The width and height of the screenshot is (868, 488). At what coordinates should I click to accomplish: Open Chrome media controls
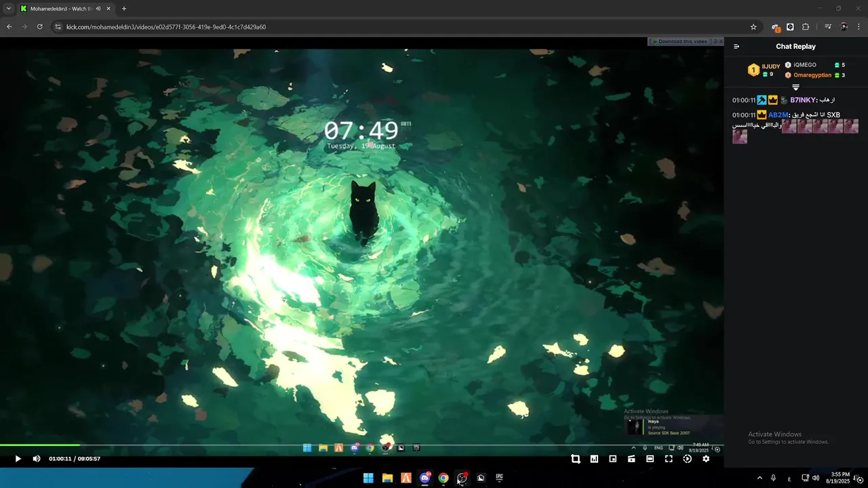[828, 27]
